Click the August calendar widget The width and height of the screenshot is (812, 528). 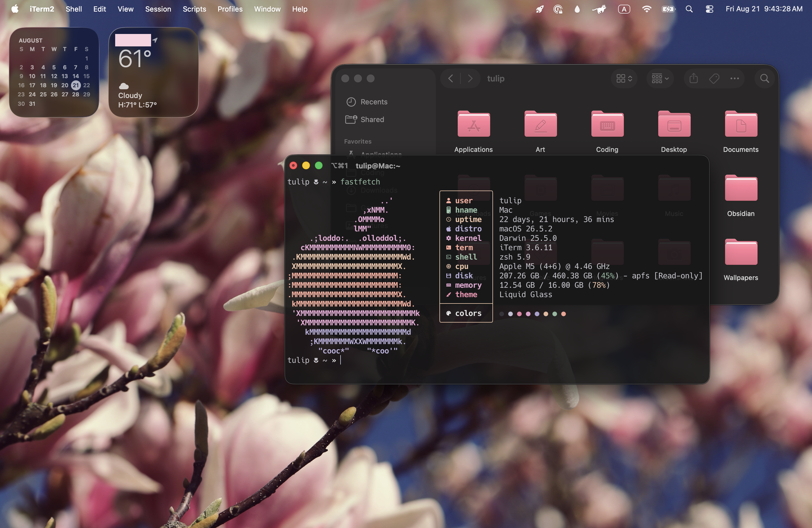54,72
